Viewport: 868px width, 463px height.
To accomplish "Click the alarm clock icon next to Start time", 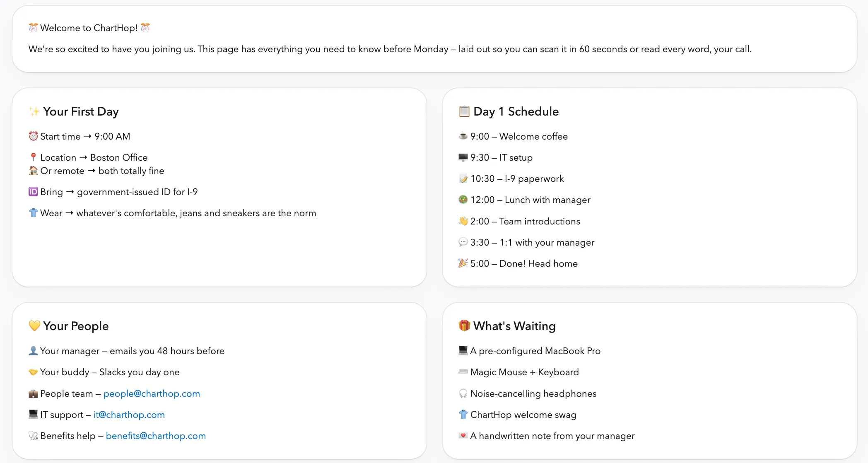I will point(33,136).
